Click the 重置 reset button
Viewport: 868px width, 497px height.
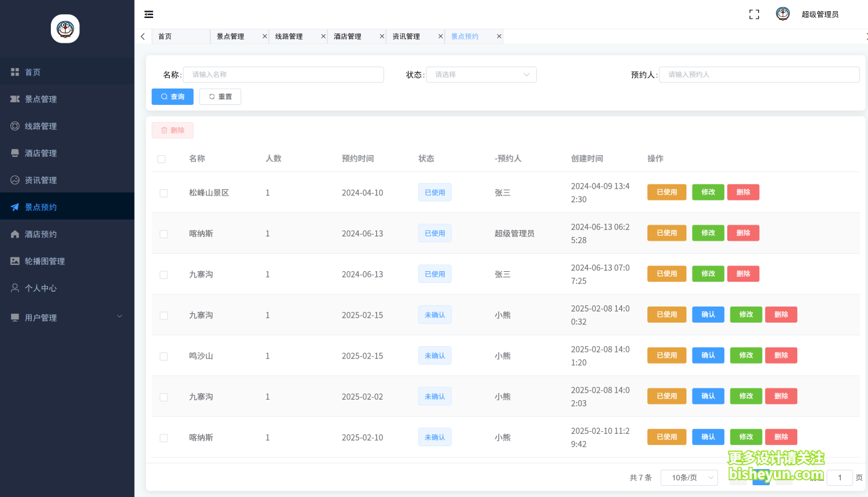click(220, 97)
